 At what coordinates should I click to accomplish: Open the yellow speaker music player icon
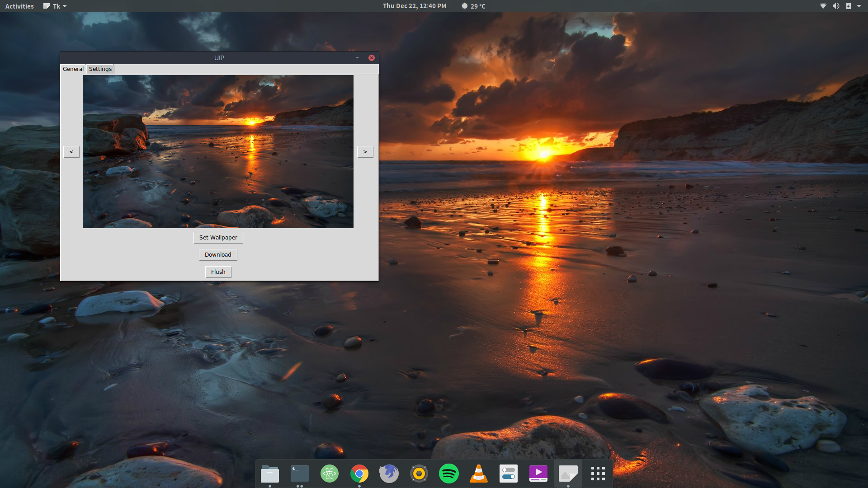[x=419, y=474]
